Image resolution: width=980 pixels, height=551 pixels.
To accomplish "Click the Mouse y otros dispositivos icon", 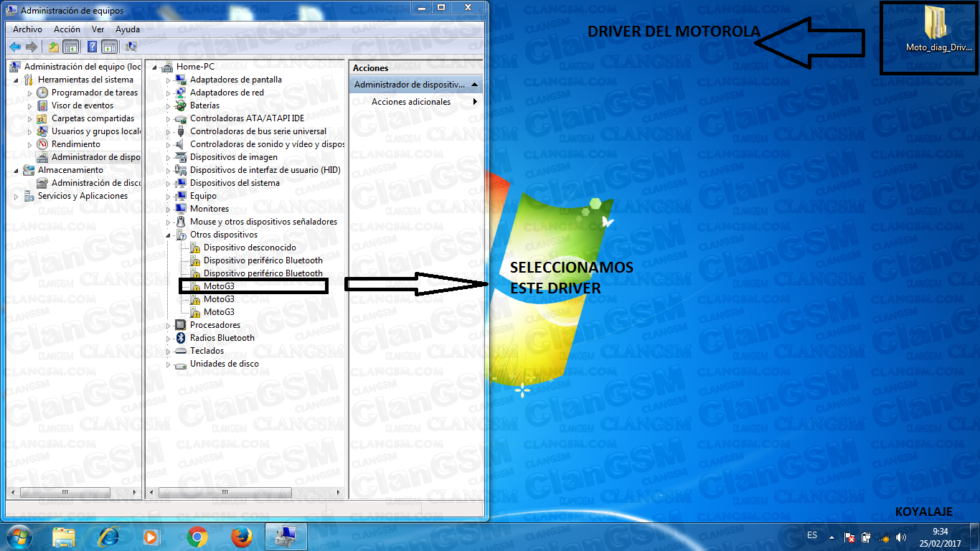I will (x=181, y=222).
